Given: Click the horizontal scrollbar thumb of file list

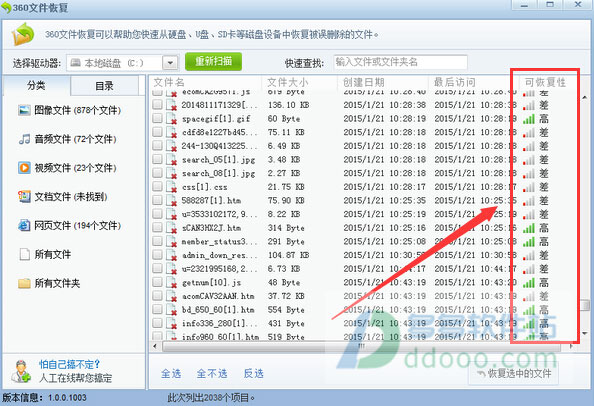Looking at the screenshot, I should pyautogui.click(x=362, y=346).
